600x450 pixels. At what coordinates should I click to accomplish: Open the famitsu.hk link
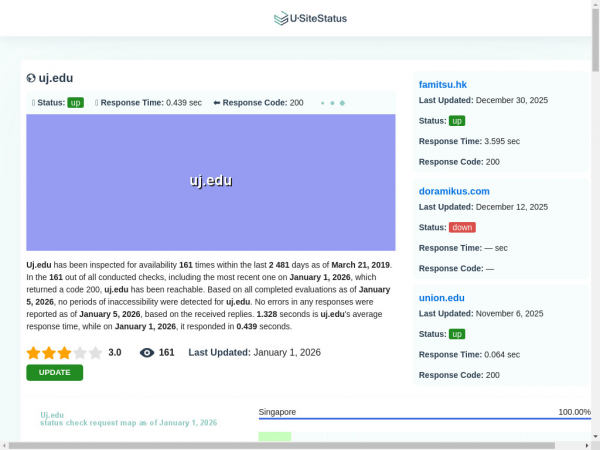(442, 85)
